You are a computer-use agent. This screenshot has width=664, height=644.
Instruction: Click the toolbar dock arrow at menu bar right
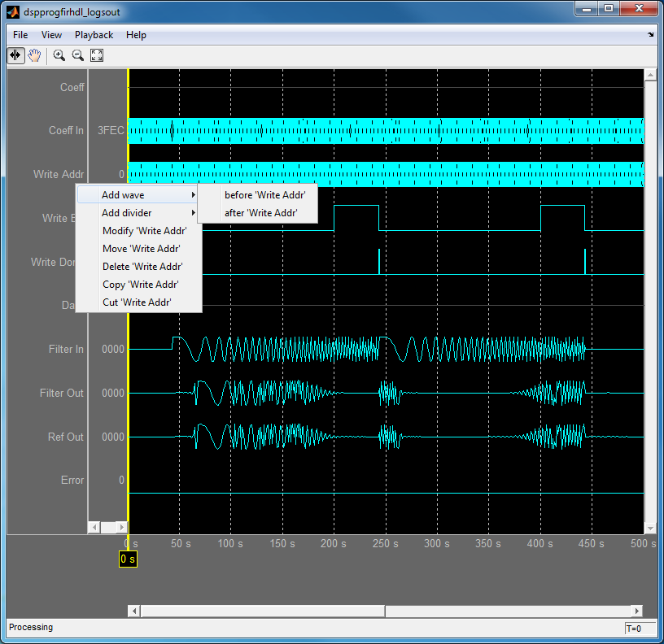coord(650,35)
